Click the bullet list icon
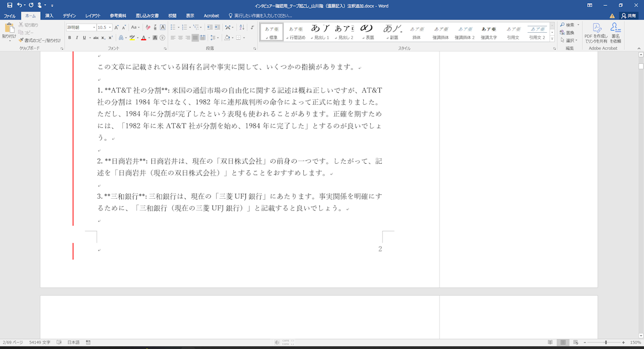644x349 pixels. pos(173,27)
